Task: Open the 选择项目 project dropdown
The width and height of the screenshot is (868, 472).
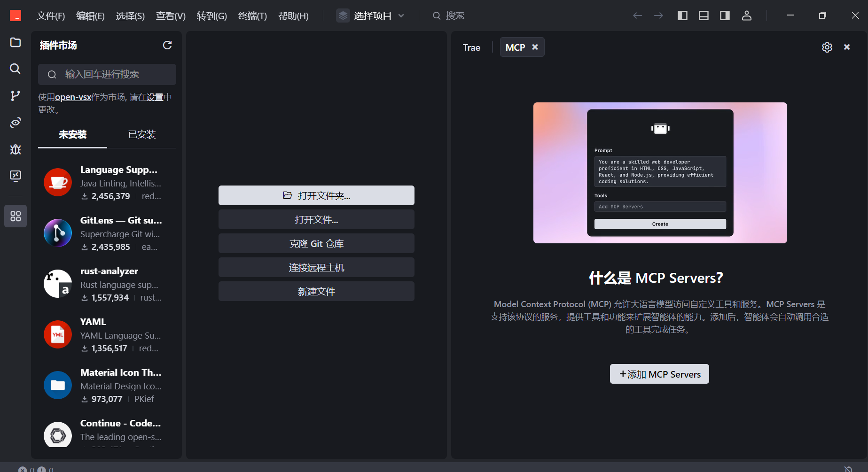Action: click(x=371, y=15)
